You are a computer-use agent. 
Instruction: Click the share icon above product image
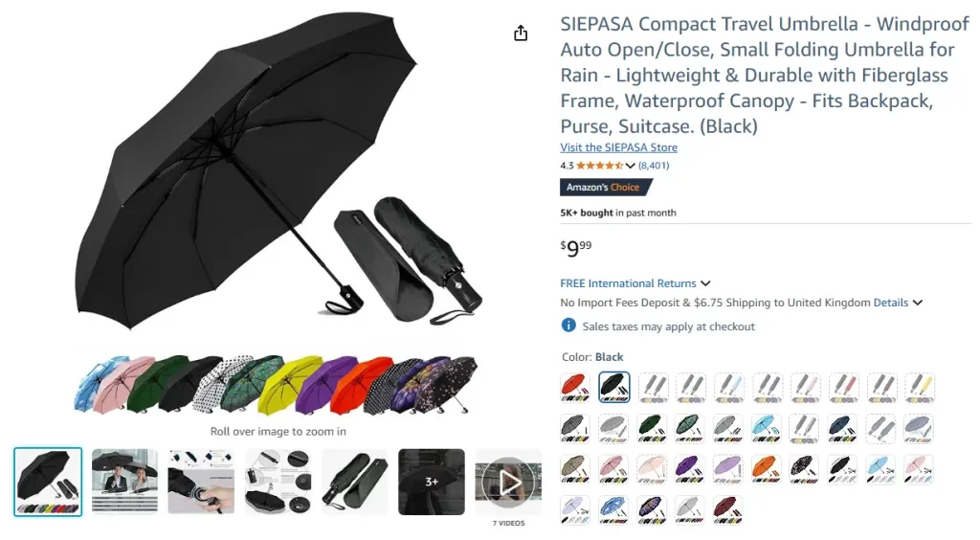(521, 34)
